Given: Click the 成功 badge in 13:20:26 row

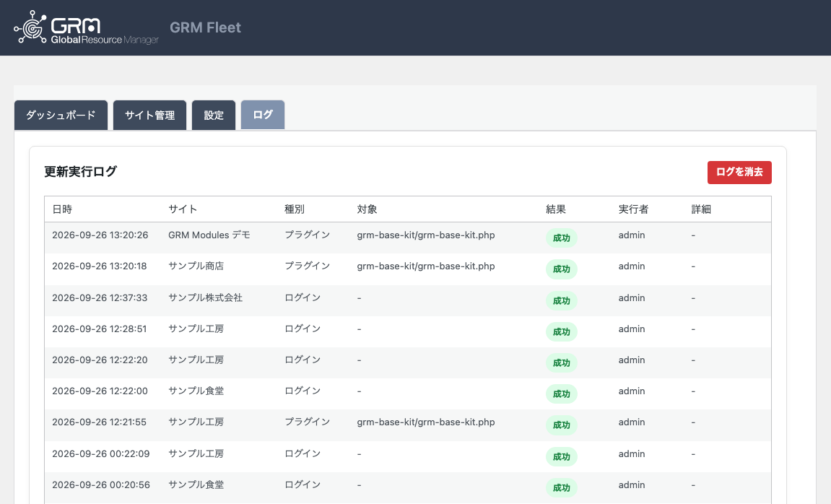Looking at the screenshot, I should (561, 238).
